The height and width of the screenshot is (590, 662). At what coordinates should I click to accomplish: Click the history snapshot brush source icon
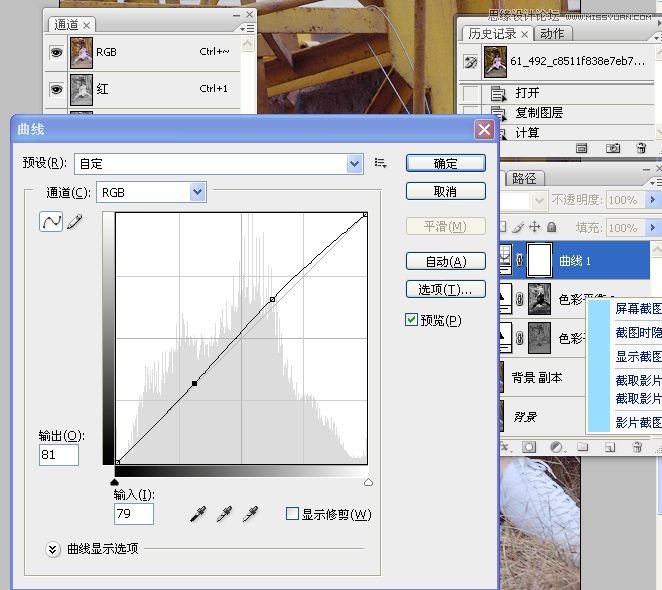(x=470, y=62)
